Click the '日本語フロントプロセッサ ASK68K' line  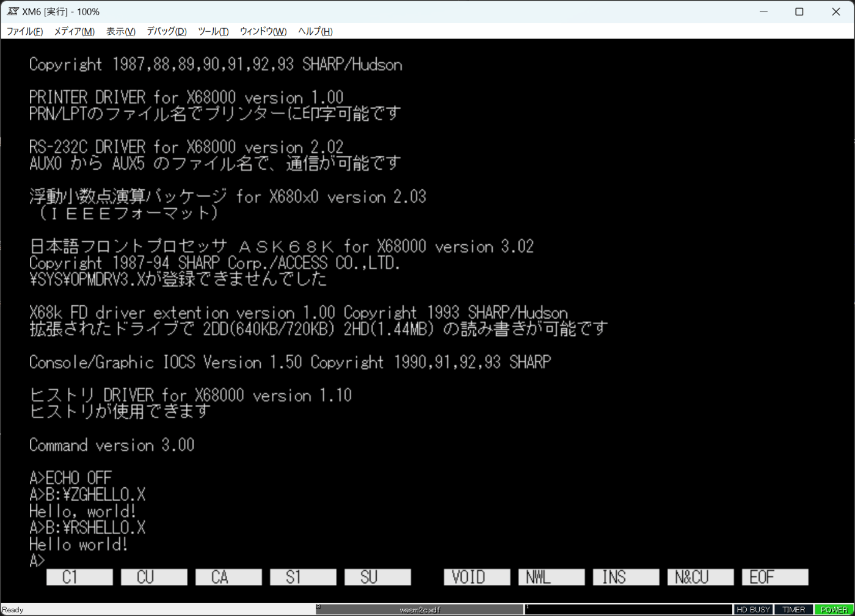[282, 246]
